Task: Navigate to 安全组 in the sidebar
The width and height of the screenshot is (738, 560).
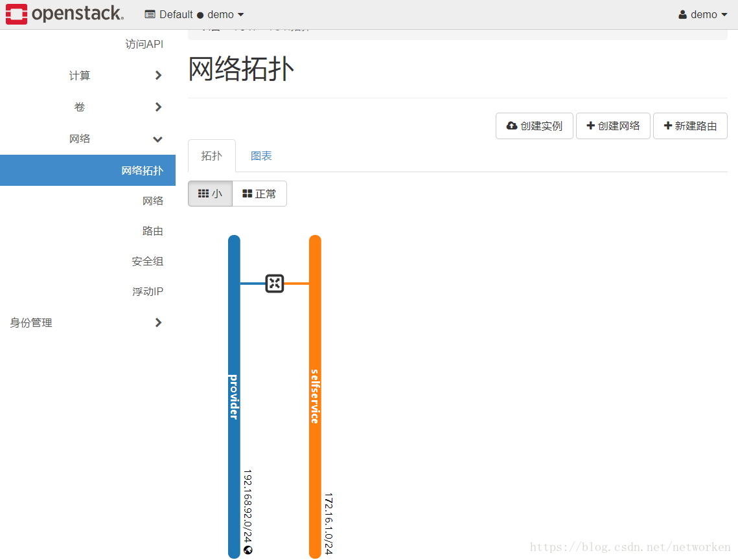Action: (147, 261)
